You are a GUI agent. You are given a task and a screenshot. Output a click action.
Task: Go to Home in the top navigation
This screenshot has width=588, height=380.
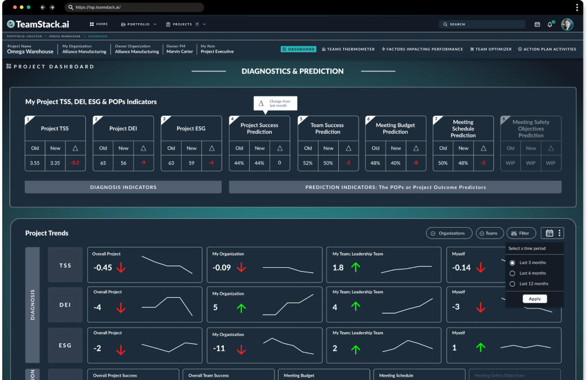coord(99,24)
